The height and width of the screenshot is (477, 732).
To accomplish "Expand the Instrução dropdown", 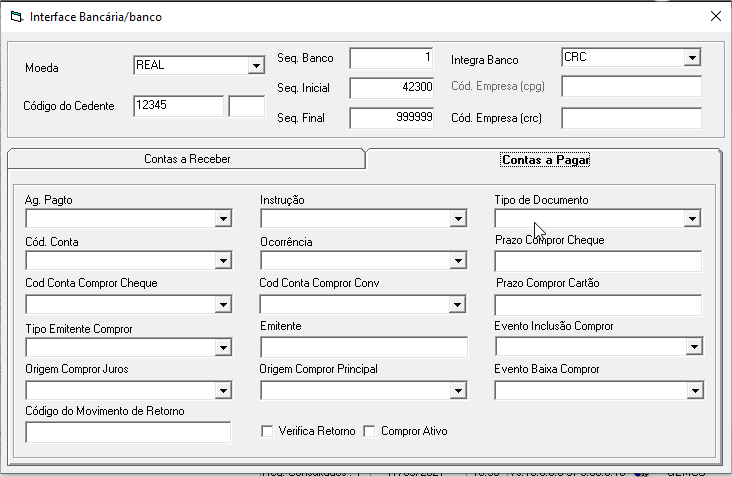I will (458, 218).
